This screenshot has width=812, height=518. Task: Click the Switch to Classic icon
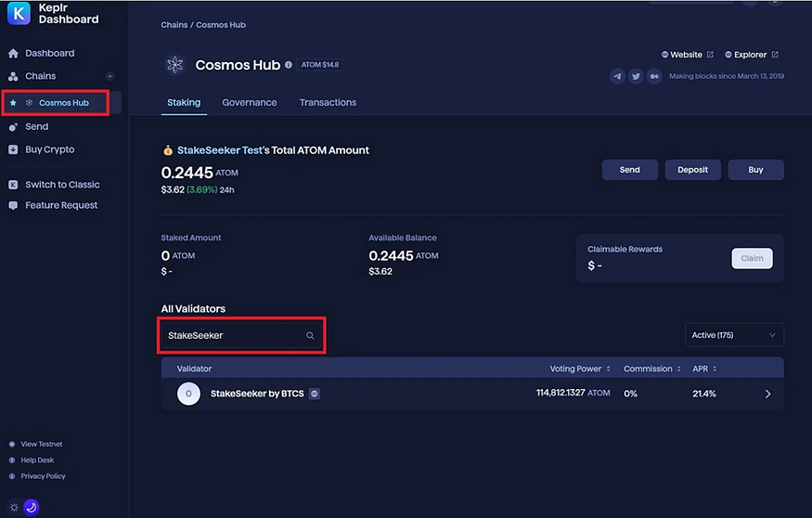coord(14,185)
